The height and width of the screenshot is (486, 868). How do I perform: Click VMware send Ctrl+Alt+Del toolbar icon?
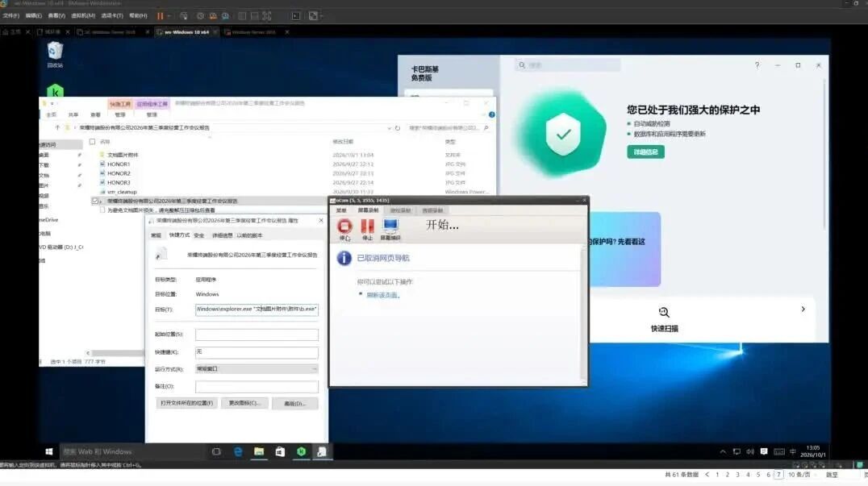coord(184,16)
